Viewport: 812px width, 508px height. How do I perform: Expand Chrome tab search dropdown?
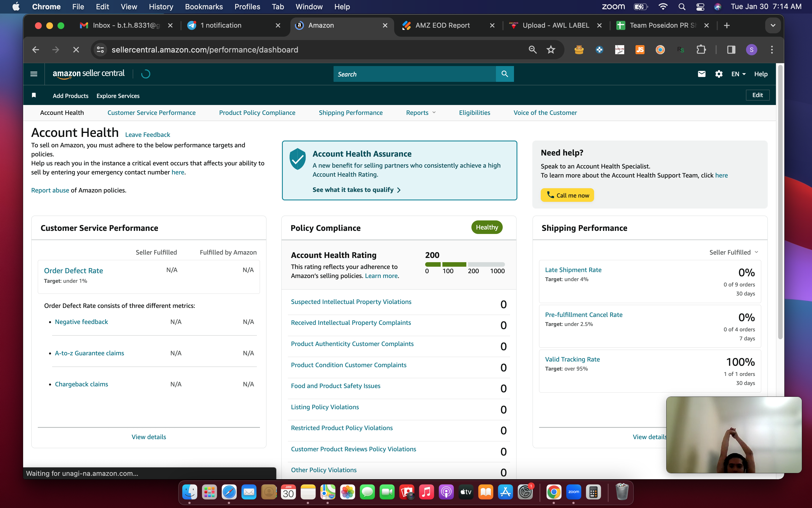click(x=773, y=25)
